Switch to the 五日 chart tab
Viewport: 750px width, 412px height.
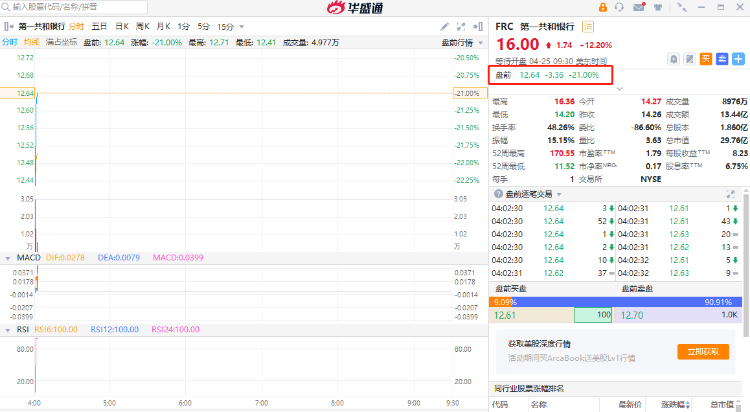tap(99, 25)
